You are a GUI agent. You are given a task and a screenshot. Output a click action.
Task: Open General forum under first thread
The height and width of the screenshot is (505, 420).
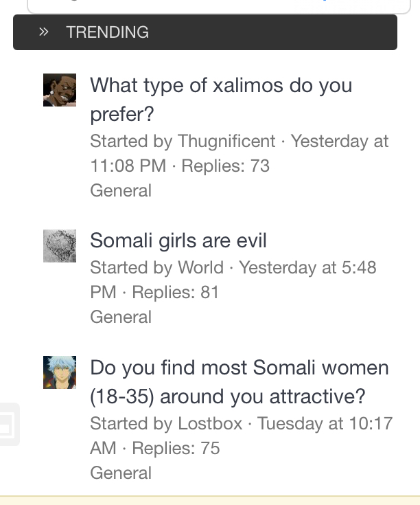[121, 190]
